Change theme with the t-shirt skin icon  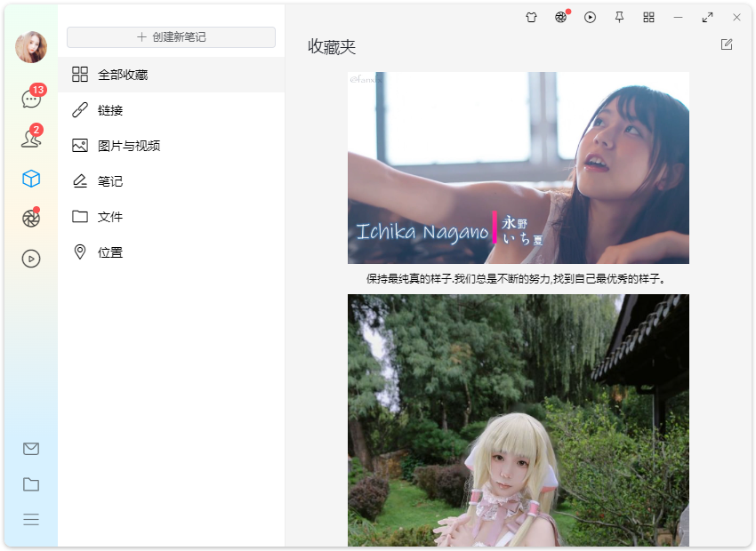(x=531, y=17)
